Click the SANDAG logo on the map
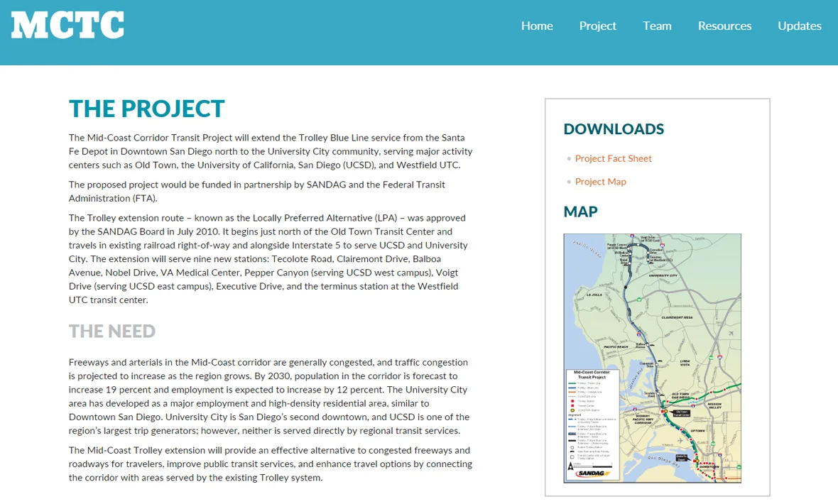Viewport: 838px width, 504px height. [x=593, y=473]
